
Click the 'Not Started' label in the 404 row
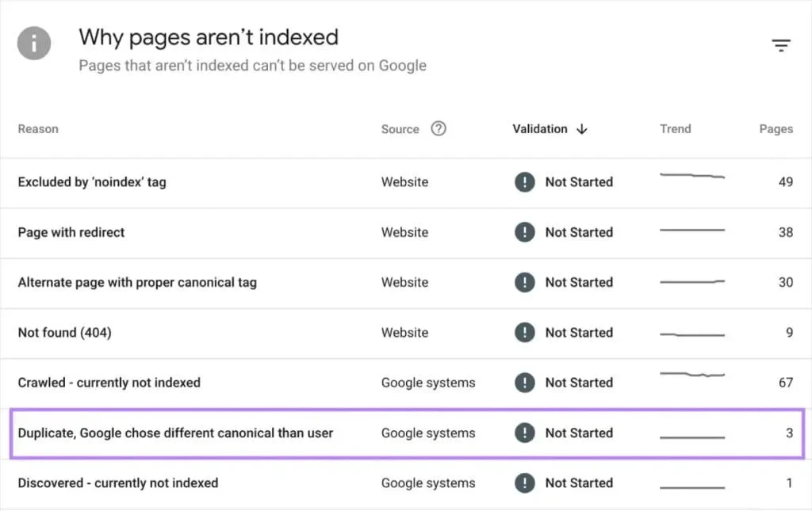point(580,333)
